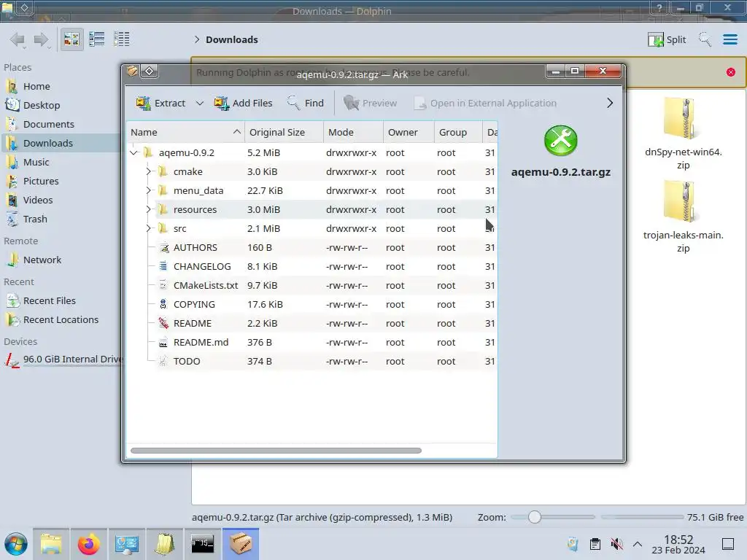The image size is (747, 560).
Task: Sort by the Group column header
Action: (458, 133)
